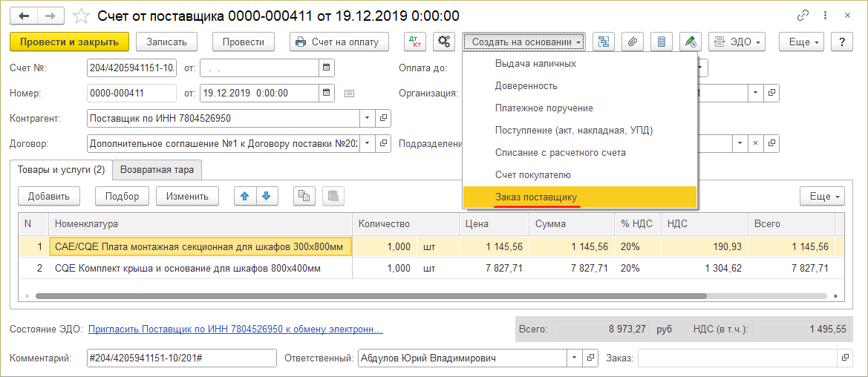Open help question mark button
The image size is (868, 377).
(x=842, y=42)
